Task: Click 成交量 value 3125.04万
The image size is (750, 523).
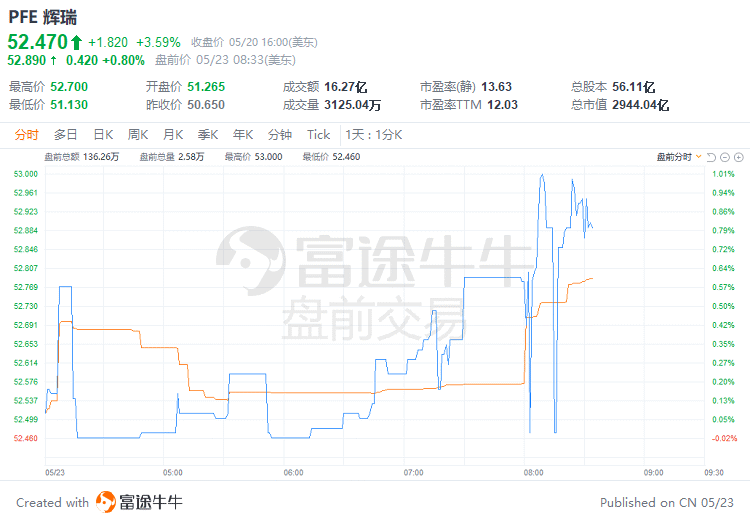Action: point(353,105)
